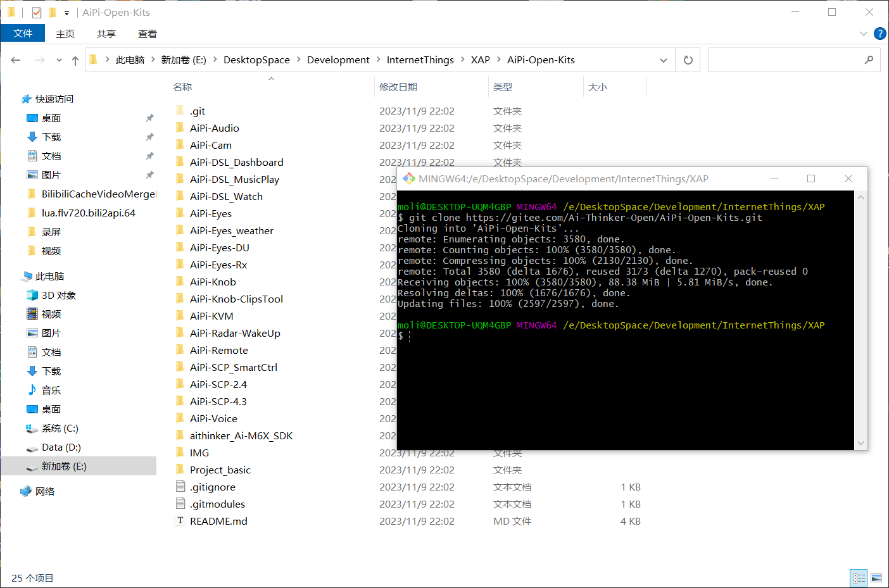Click 此电脑 in the address breadcrumb

pyautogui.click(x=130, y=60)
